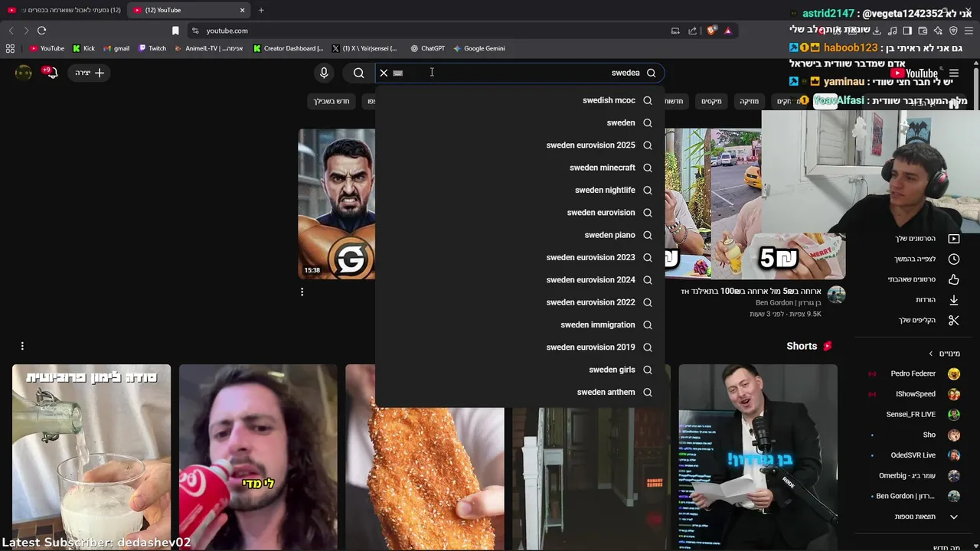This screenshot has width=980, height=551.
Task: Switch to the first browser tab with Hebrew title
Action: coord(64,10)
